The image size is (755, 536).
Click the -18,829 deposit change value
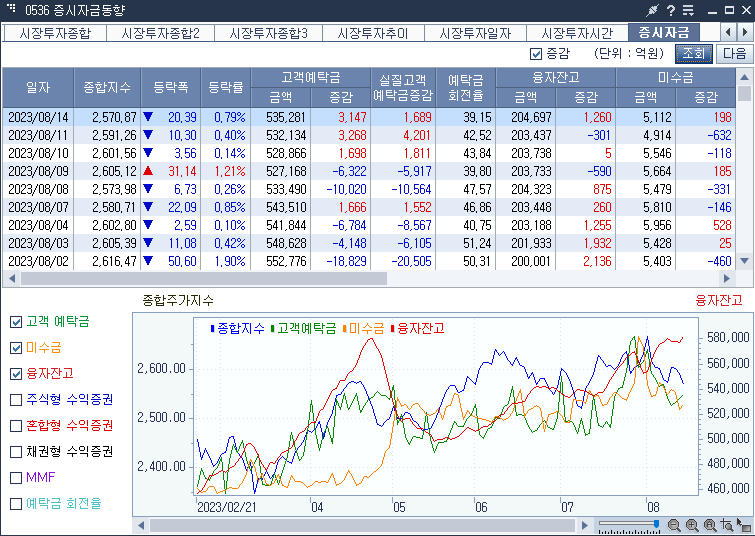click(346, 261)
